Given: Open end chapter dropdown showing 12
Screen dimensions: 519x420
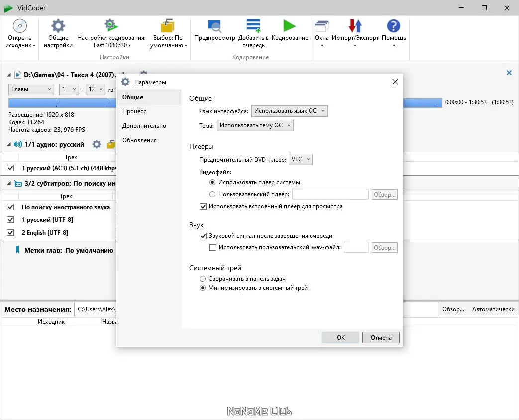Looking at the screenshot, I should point(96,89).
